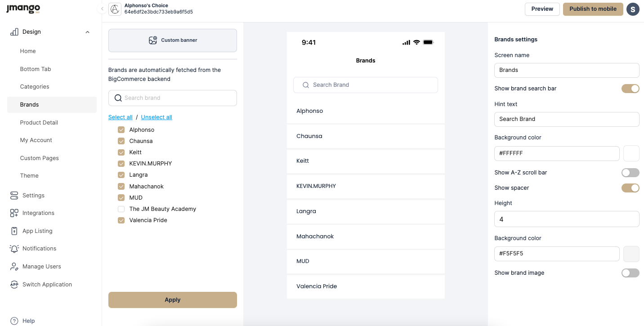Click the Manage Users person icon
This screenshot has width=644, height=326.
click(x=14, y=267)
